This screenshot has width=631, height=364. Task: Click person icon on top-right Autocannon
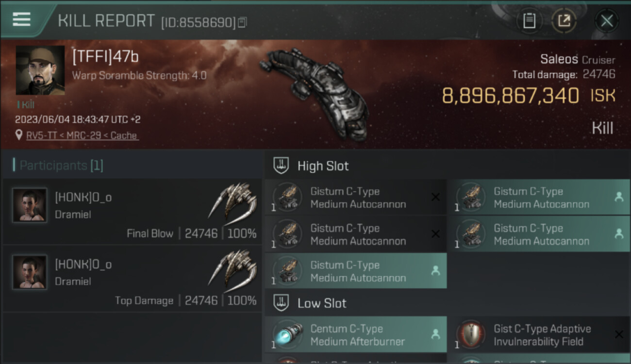pos(619,197)
